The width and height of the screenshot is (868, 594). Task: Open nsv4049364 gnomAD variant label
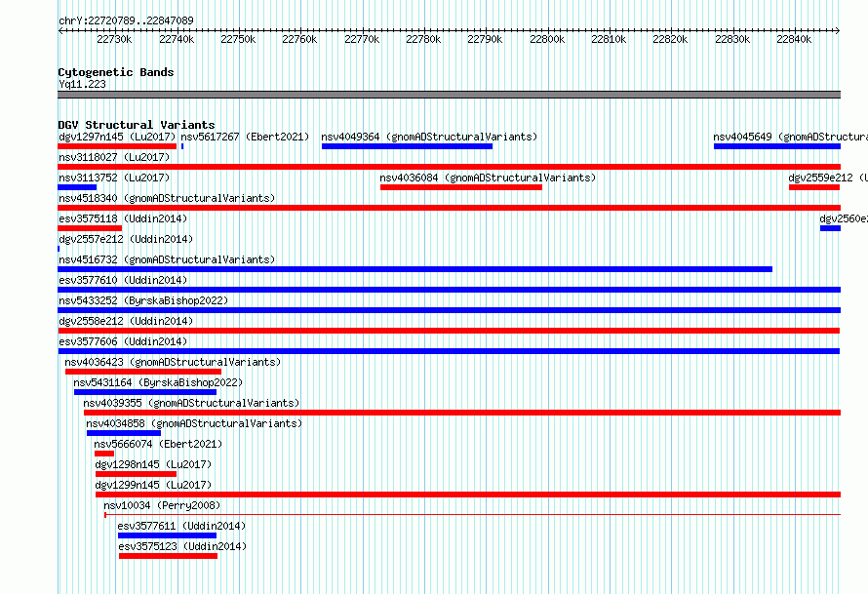pyautogui.click(x=429, y=137)
